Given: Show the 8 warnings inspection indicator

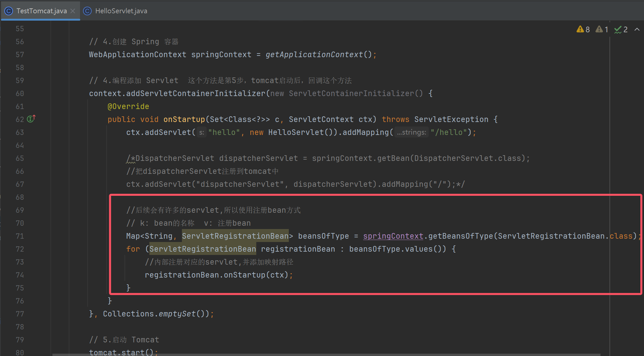Looking at the screenshot, I should pyautogui.click(x=583, y=29).
